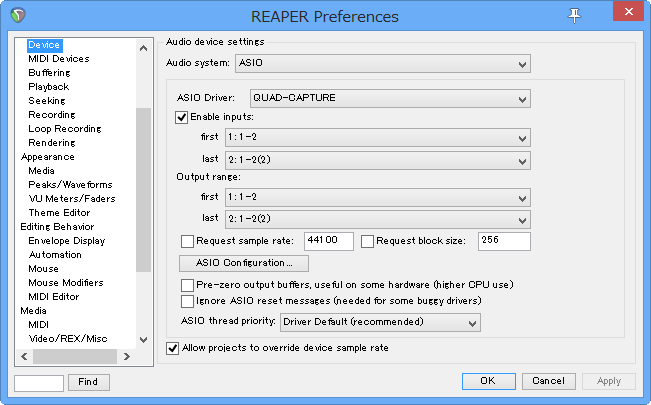Open the Audio system dropdown

point(382,64)
